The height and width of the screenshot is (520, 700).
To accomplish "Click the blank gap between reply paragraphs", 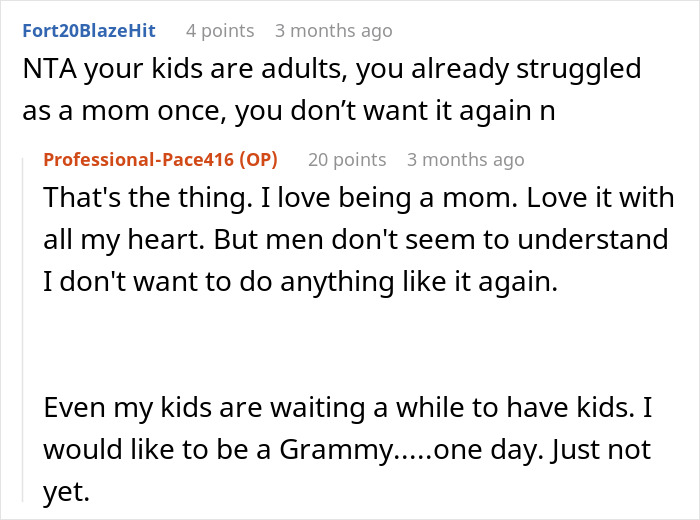I will [x=350, y=345].
